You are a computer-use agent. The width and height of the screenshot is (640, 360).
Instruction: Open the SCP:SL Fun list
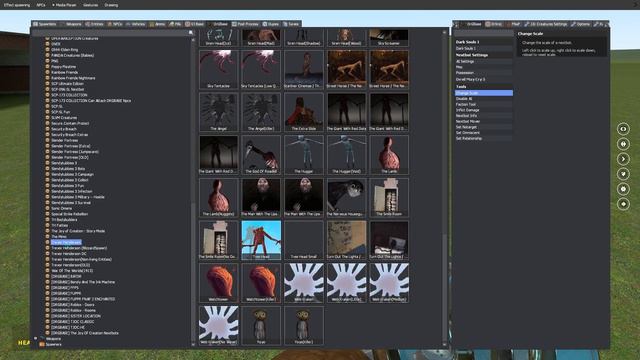pos(60,112)
